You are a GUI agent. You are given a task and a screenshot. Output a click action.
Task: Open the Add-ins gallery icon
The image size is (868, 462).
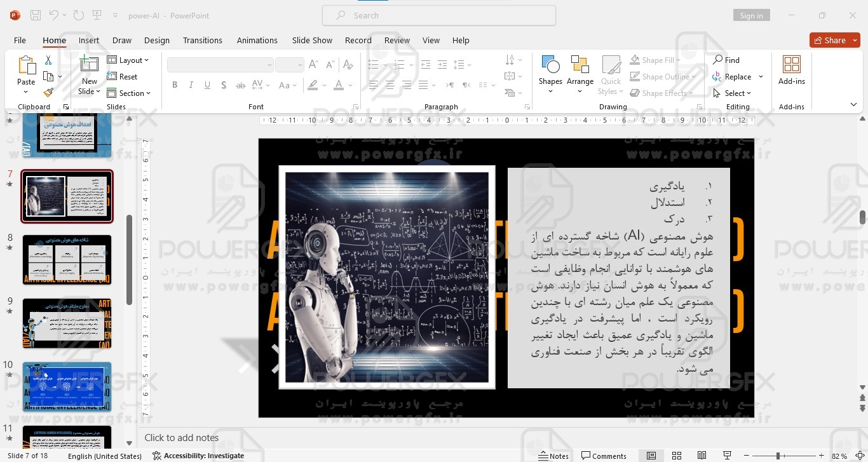[791, 70]
